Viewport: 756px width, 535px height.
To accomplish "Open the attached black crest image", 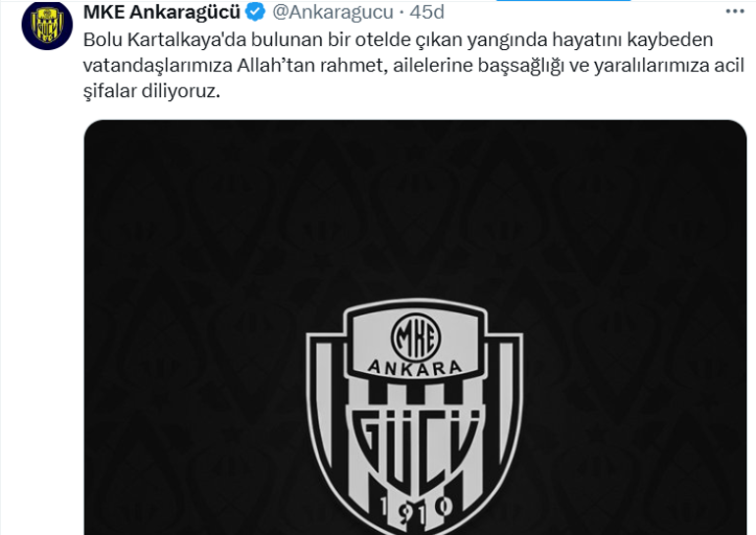I will tap(415, 327).
